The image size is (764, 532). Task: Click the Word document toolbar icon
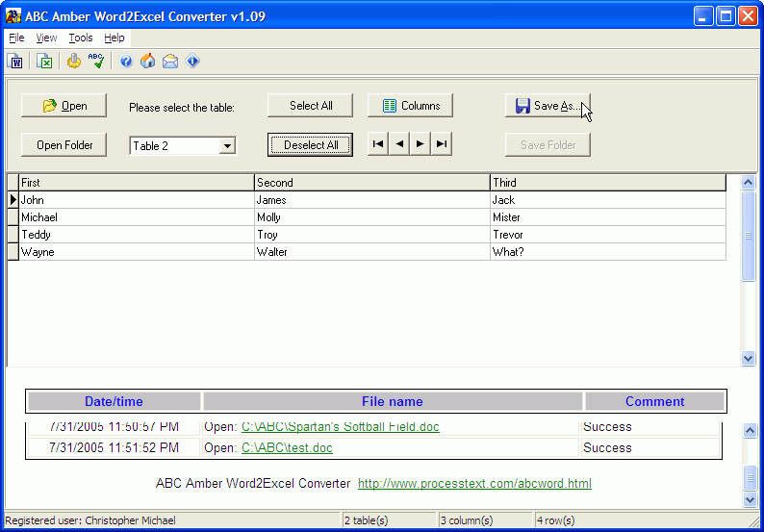15,61
